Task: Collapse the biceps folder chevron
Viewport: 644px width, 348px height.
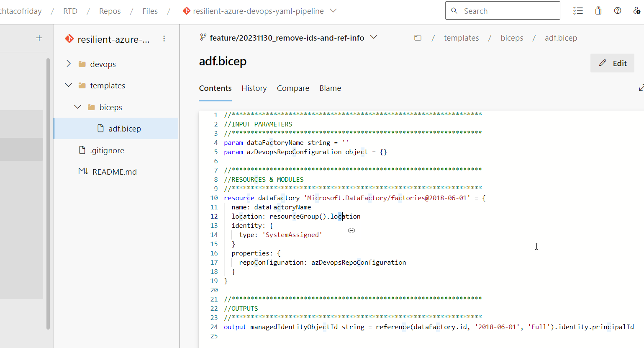Action: coord(77,107)
